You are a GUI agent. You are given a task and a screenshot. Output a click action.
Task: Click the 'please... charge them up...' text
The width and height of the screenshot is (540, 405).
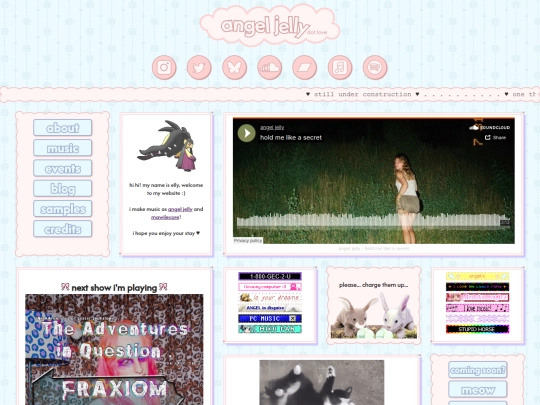(x=374, y=285)
